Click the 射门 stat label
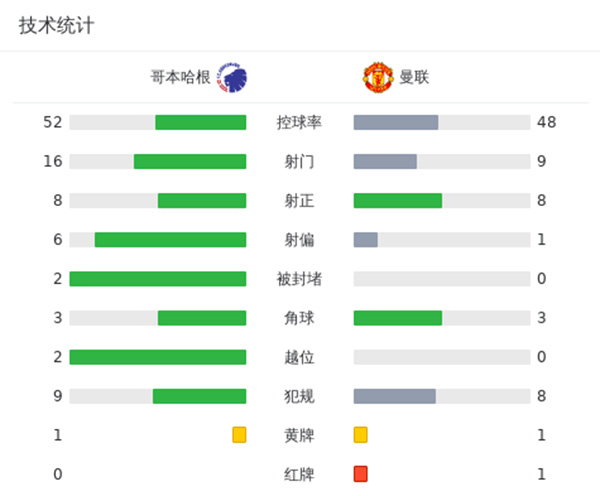Screen dimensions: 600x496 [x=299, y=162]
